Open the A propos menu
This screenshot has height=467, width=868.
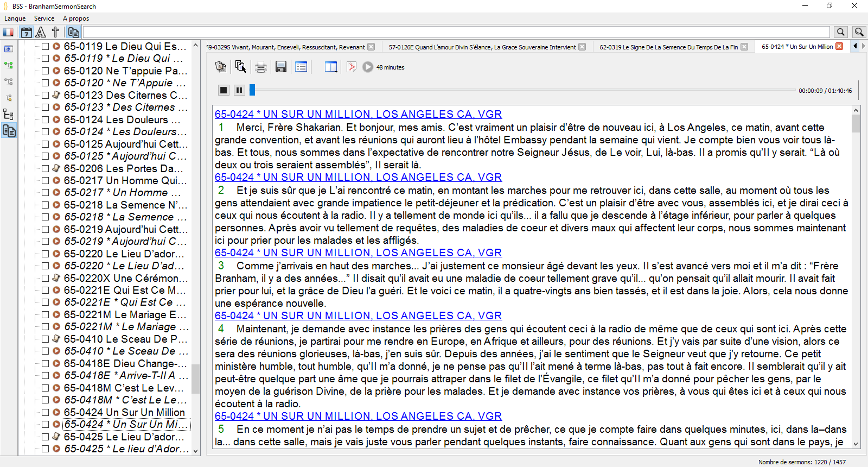point(76,18)
